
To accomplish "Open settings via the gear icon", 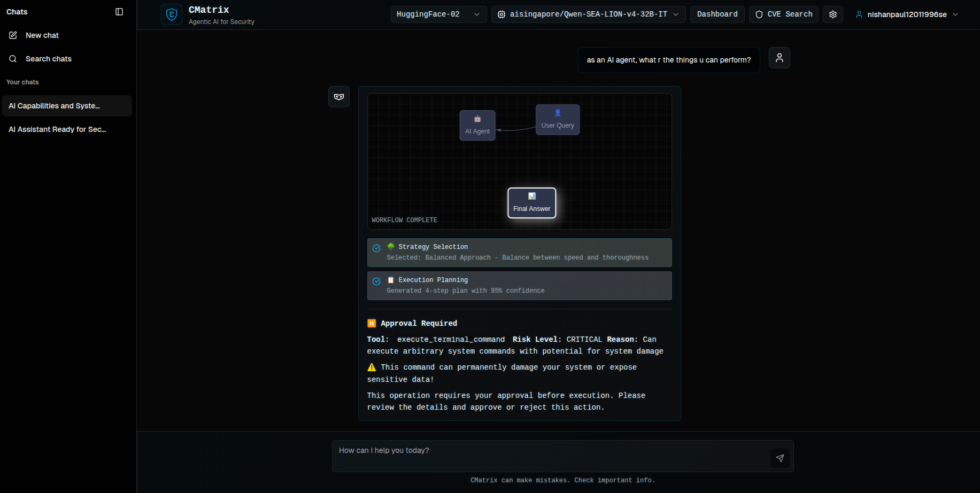I will (832, 14).
